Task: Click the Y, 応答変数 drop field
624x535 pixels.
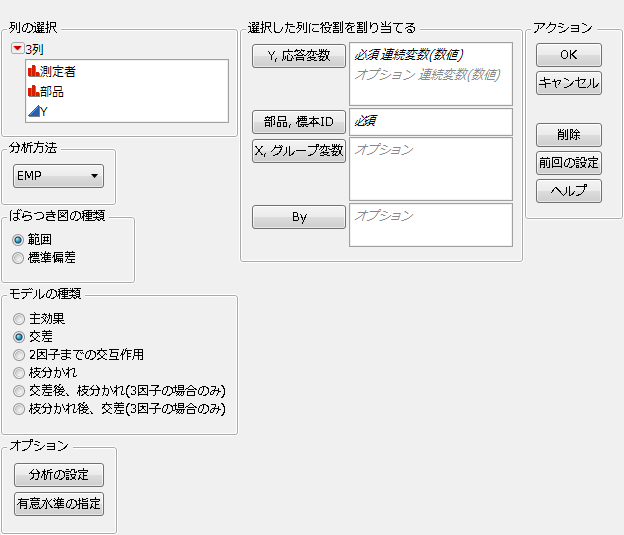Action: 430,74
